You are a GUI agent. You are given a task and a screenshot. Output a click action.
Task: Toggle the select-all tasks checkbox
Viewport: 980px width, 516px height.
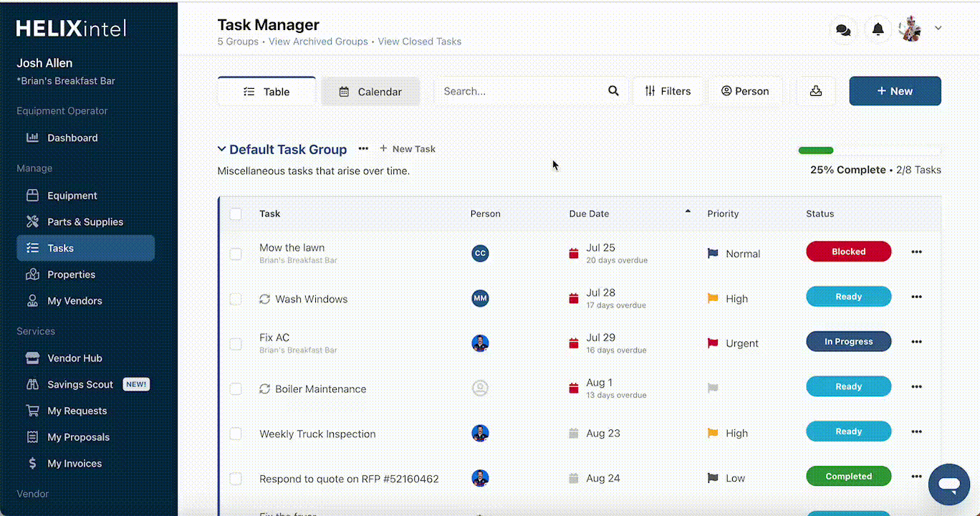click(x=236, y=214)
